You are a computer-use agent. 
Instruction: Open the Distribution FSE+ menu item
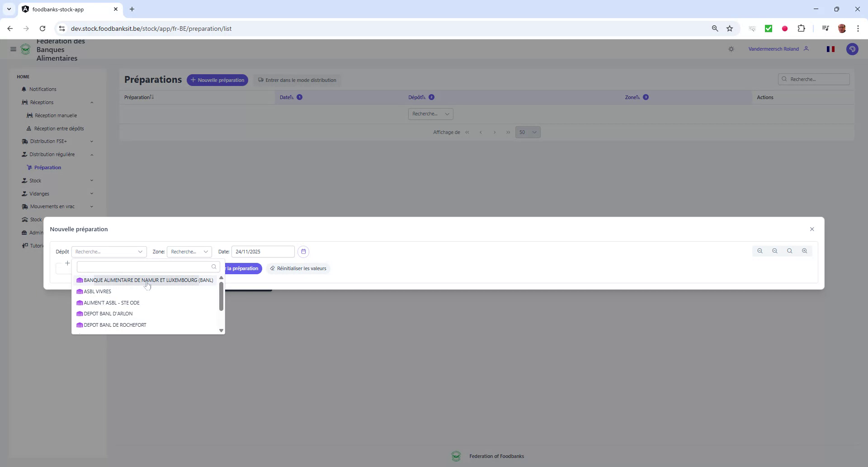(48, 141)
